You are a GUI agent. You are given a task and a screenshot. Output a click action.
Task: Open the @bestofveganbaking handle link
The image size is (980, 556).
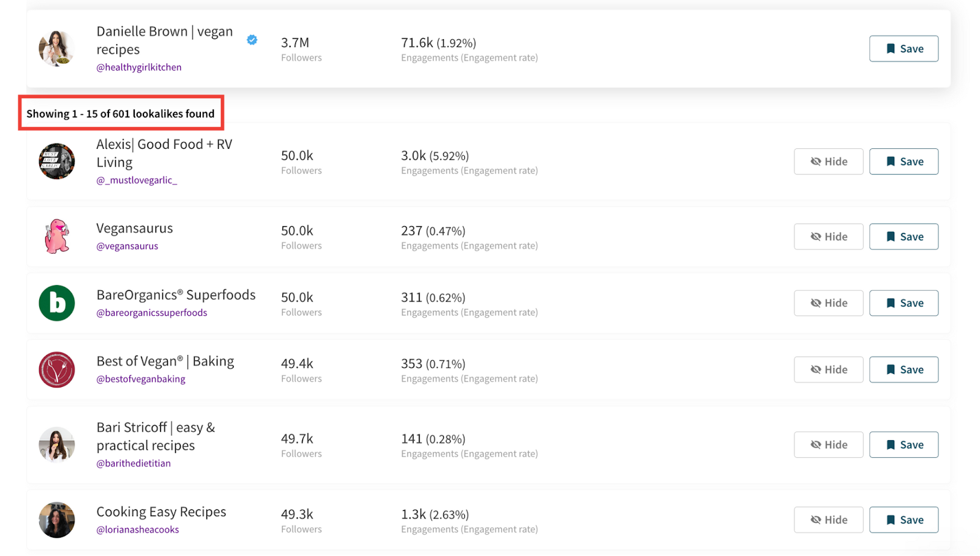coord(141,379)
